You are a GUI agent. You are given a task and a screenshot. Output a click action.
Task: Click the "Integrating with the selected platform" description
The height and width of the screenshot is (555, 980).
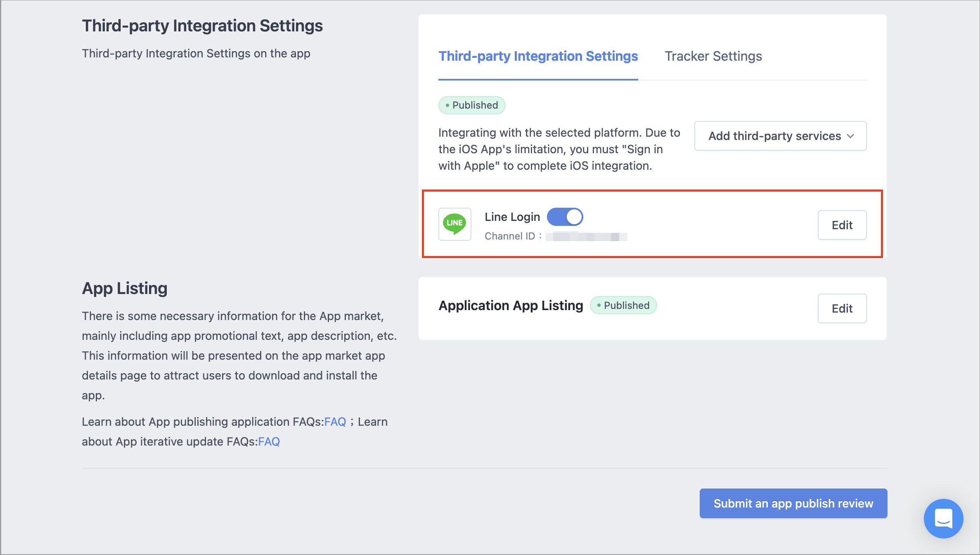tap(559, 149)
